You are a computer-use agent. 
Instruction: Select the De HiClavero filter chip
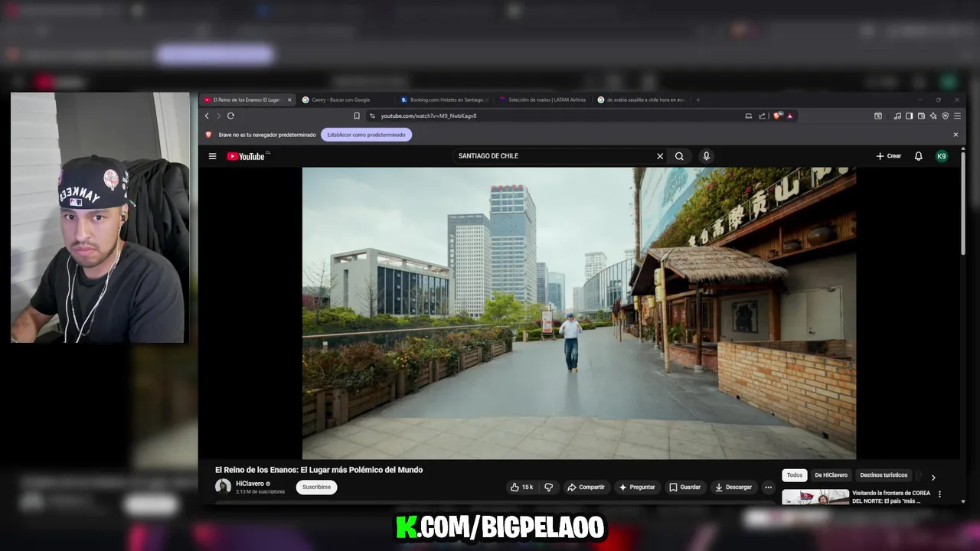pos(831,475)
